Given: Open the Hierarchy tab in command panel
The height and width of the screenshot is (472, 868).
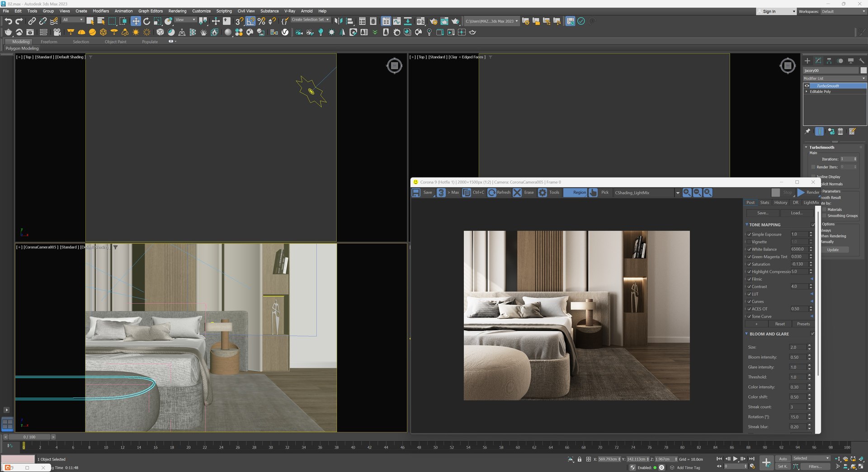Looking at the screenshot, I should tap(829, 61).
